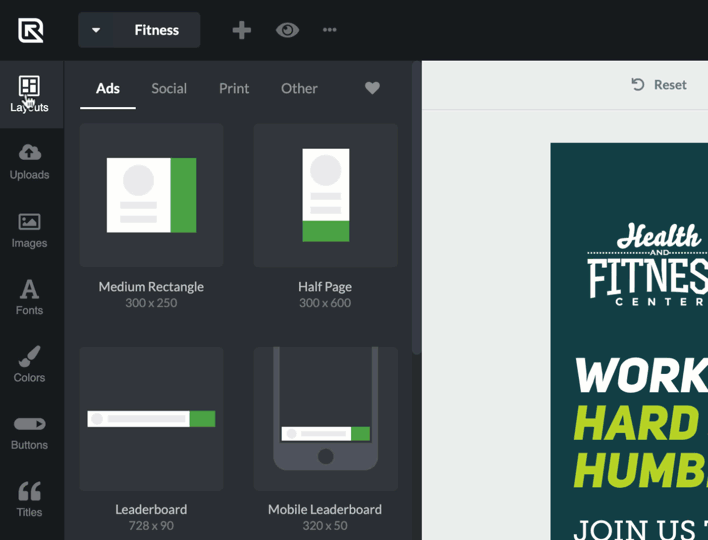708x540 pixels.
Task: Select the Mobile Leaderboard layout thumbnail
Action: pyautogui.click(x=326, y=419)
